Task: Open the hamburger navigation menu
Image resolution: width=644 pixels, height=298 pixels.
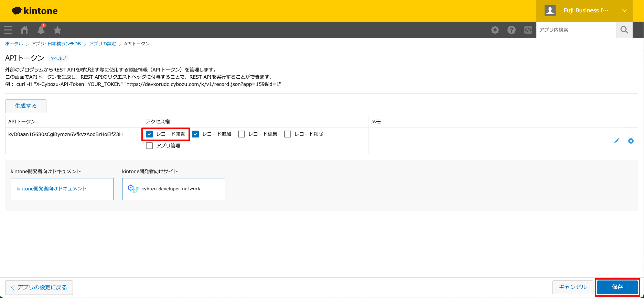Action: point(8,30)
